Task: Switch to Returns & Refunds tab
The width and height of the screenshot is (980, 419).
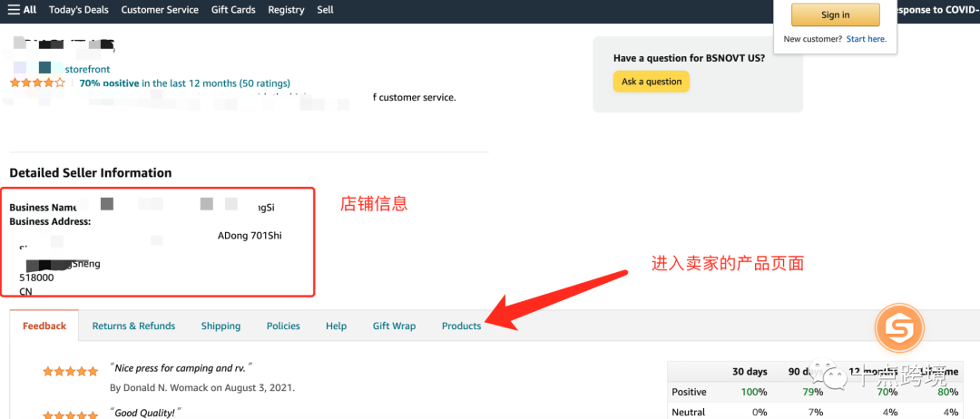Action: click(133, 326)
